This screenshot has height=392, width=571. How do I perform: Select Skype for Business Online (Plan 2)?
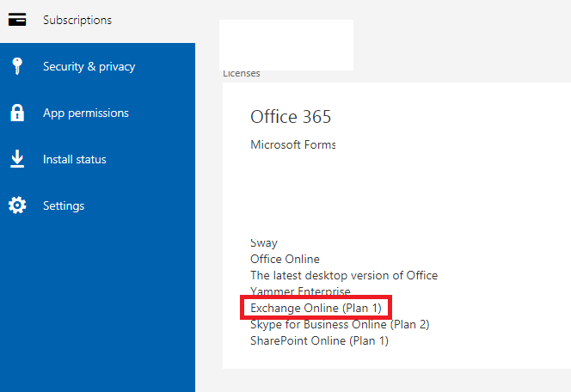pyautogui.click(x=340, y=324)
